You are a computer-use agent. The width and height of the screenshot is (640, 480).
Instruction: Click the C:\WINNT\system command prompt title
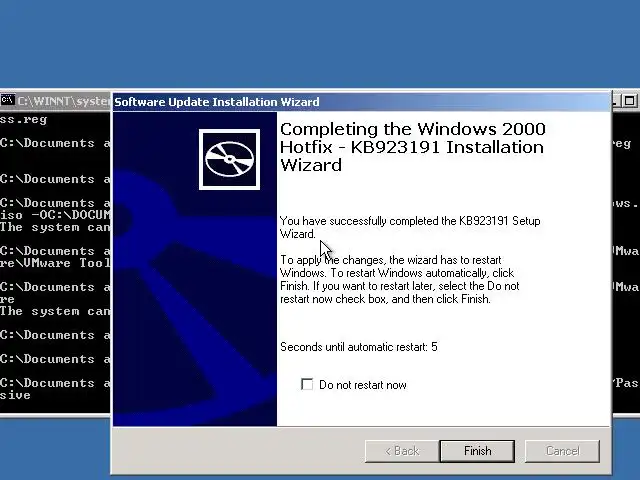pyautogui.click(x=64, y=101)
